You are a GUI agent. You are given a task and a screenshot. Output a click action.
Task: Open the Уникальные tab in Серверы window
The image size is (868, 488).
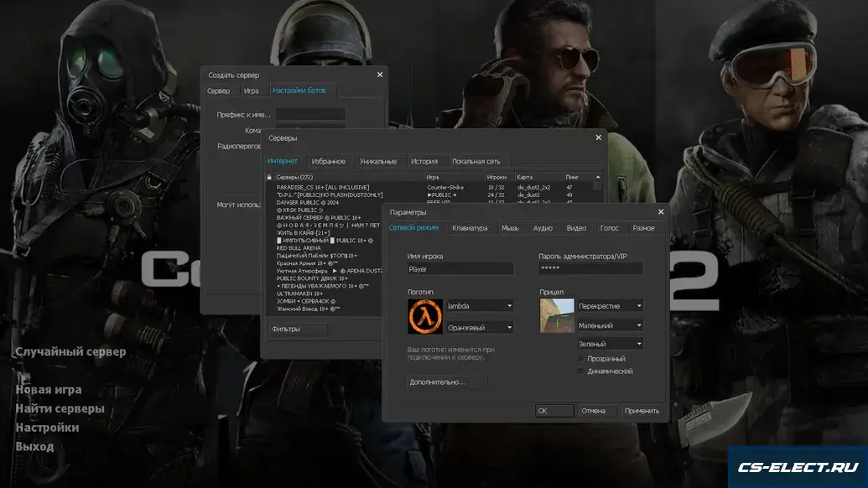[x=378, y=162]
